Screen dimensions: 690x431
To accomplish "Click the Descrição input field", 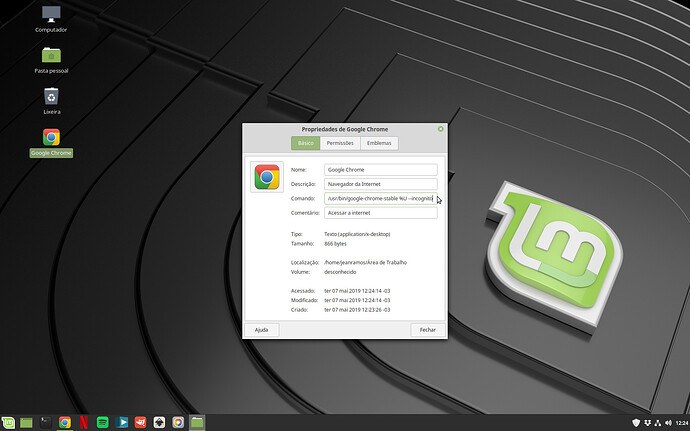I will pyautogui.click(x=381, y=184).
